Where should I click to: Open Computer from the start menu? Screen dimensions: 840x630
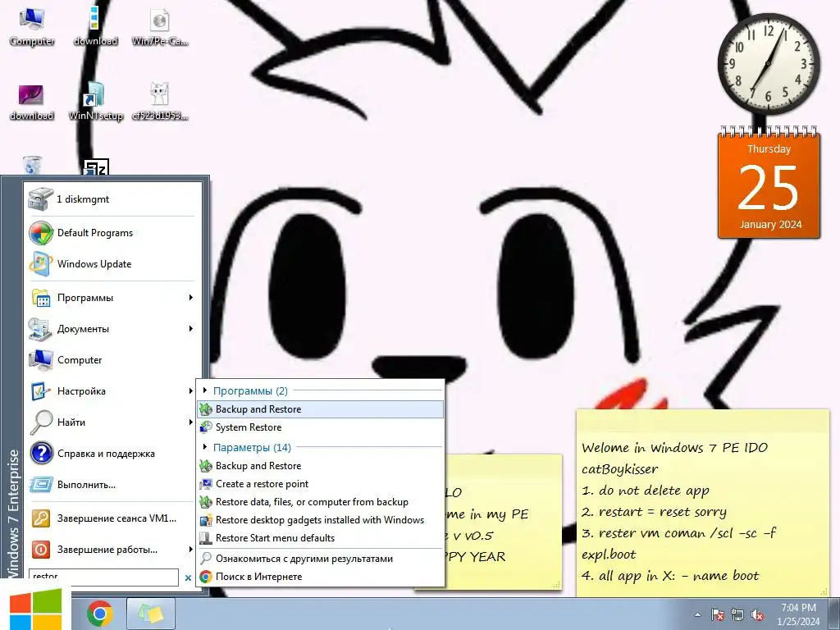coord(112,360)
